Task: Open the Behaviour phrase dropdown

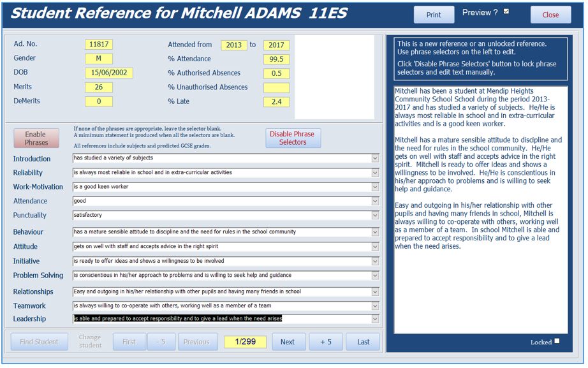Action: pos(375,232)
